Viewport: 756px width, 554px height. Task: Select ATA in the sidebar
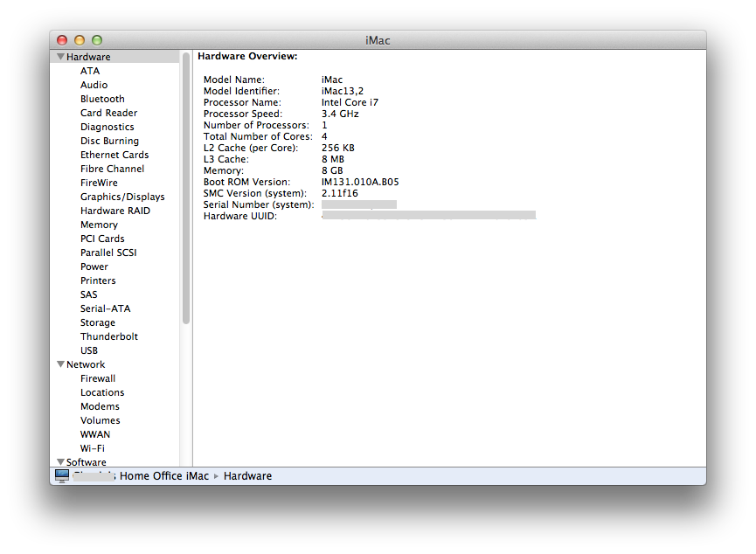click(x=90, y=71)
